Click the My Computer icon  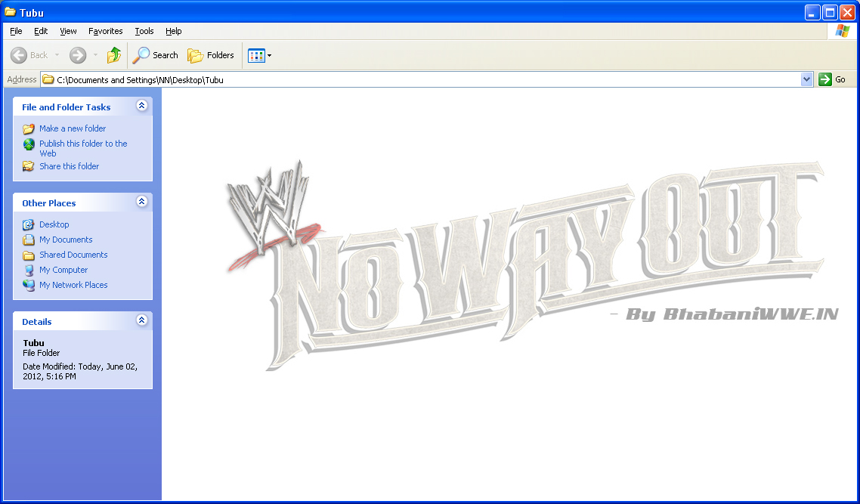click(29, 270)
